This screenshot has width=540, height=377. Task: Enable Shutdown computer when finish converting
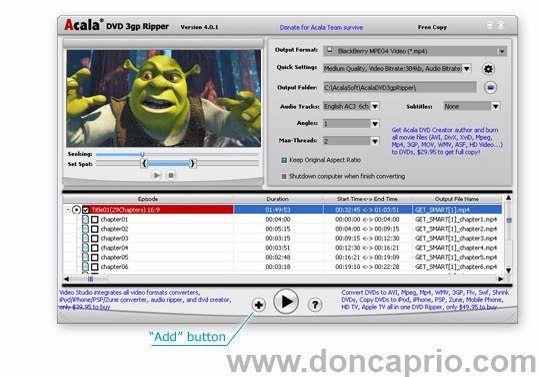(x=284, y=177)
